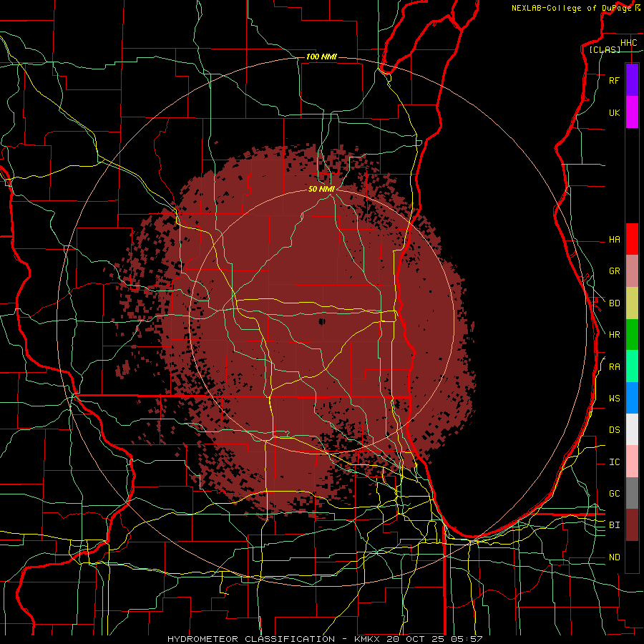The height and width of the screenshot is (644, 644).
Task: Click the BI brown legend swatch
Action: 632,525
